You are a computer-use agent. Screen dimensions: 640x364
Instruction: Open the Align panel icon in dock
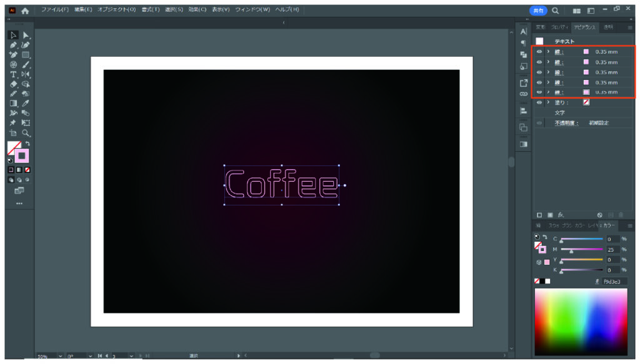tap(524, 111)
